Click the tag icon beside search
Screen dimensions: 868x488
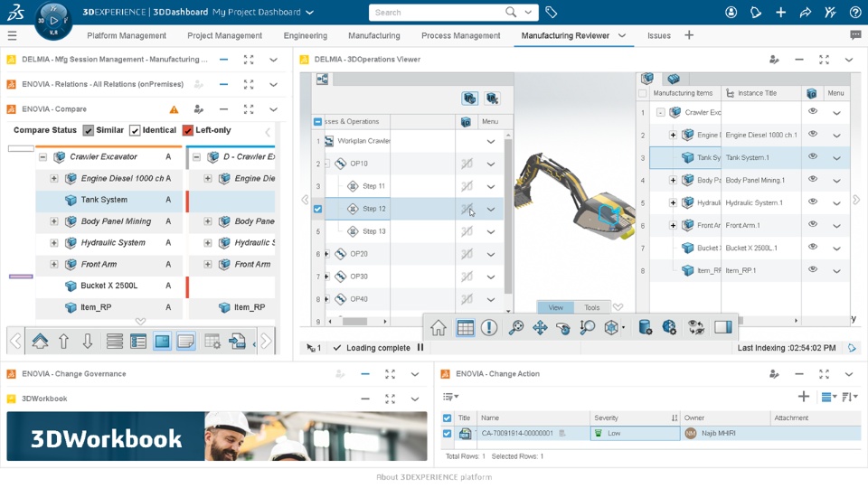click(551, 12)
